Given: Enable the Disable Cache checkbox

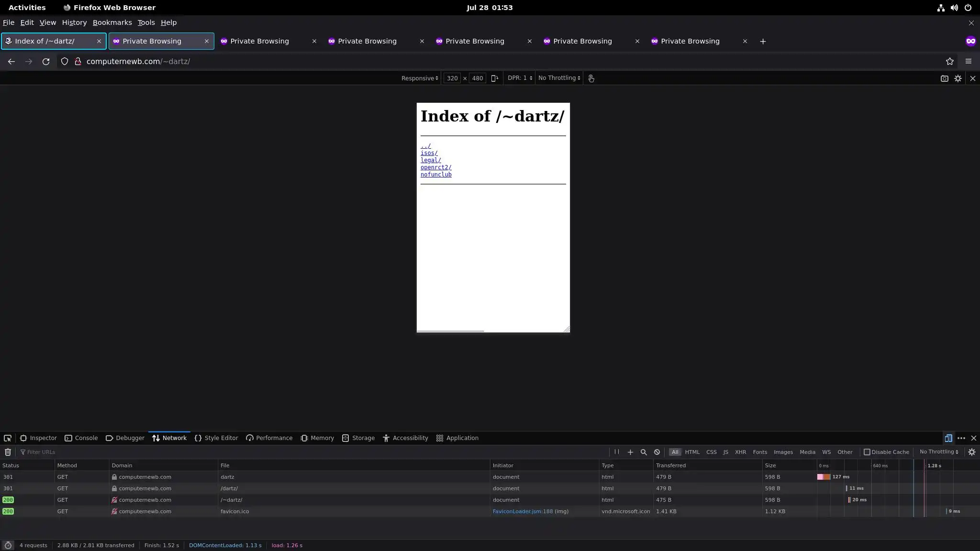Looking at the screenshot, I should [x=867, y=452].
